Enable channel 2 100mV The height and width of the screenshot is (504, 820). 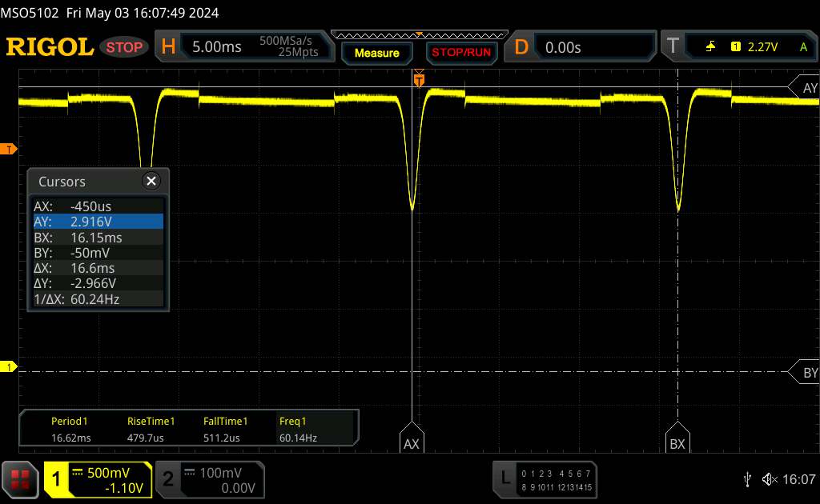tap(211, 479)
